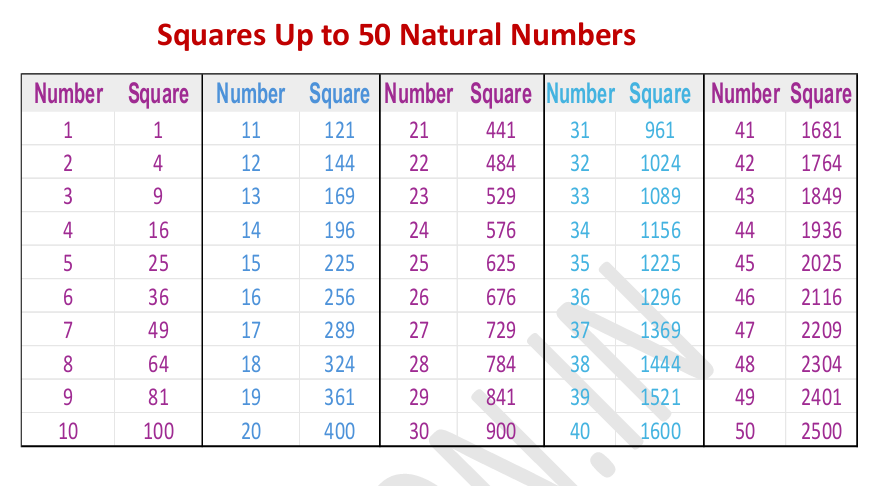
Task: Click the cell showing 1024
Action: [661, 163]
